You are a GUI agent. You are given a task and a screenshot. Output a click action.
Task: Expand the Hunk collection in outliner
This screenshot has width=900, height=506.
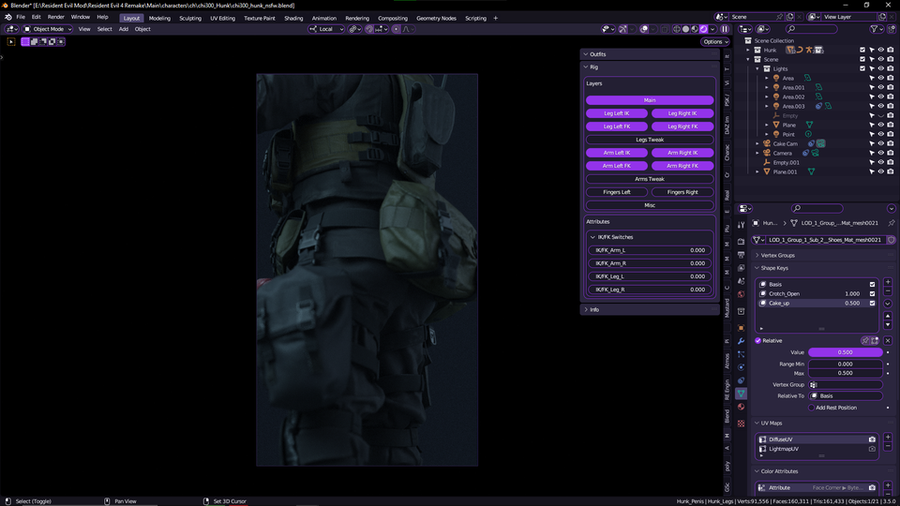click(748, 50)
